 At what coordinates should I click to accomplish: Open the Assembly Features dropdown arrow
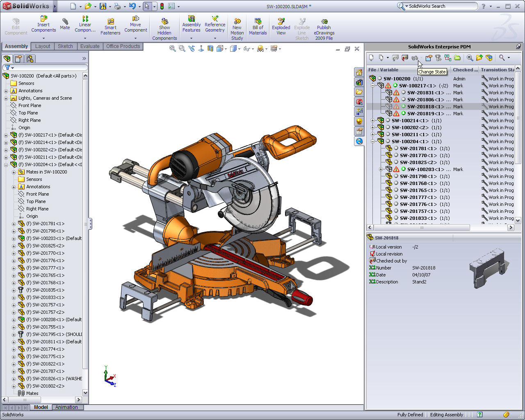point(191,38)
